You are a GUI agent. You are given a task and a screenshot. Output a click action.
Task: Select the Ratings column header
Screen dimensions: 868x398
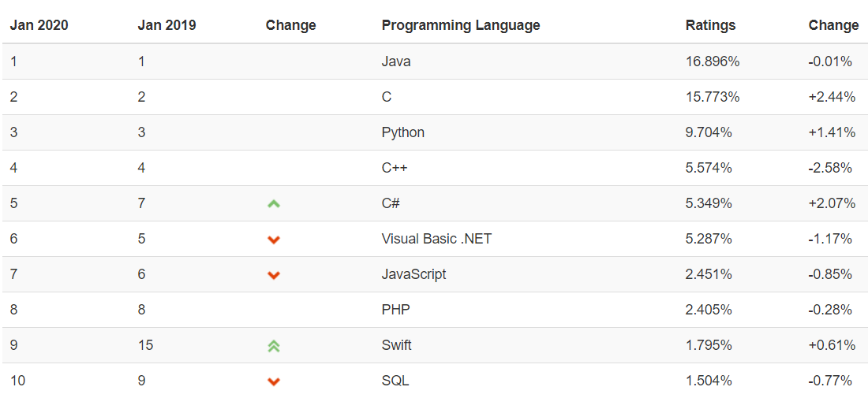point(710,25)
